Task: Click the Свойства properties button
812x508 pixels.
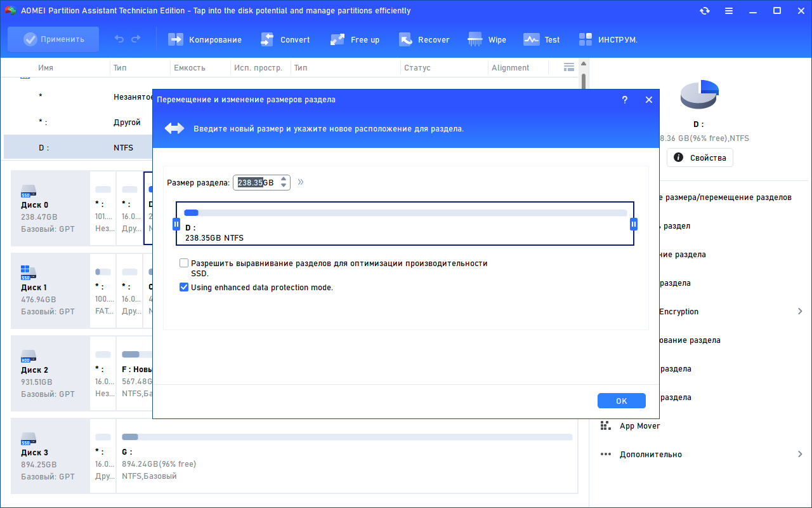Action: (x=700, y=157)
